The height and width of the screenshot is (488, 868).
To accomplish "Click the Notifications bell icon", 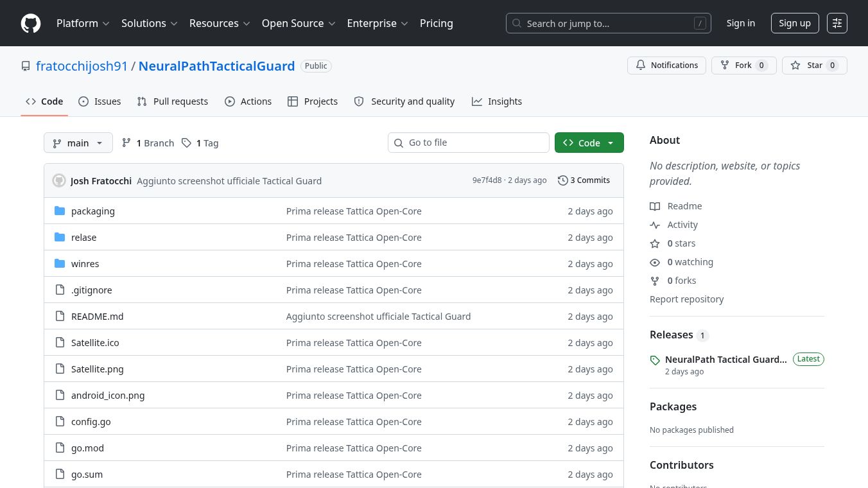I will (641, 65).
